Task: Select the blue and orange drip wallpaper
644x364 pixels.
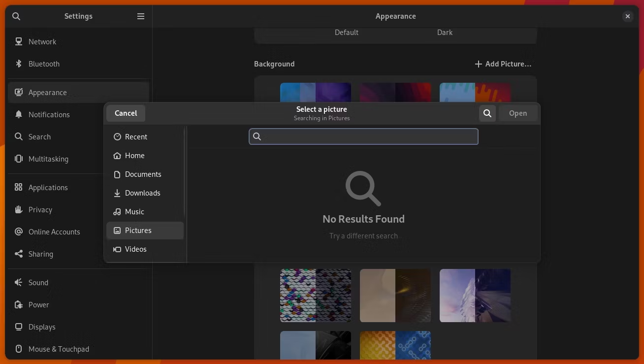Action: click(x=475, y=93)
